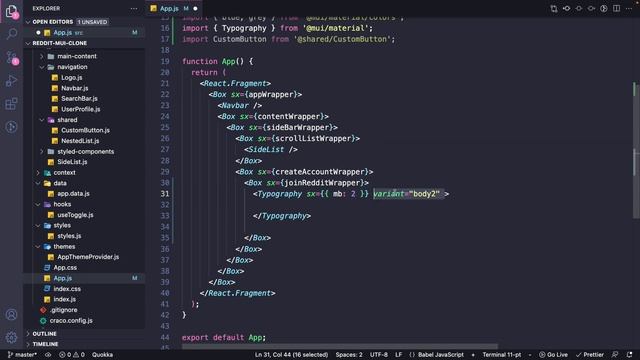
Task: Click notifications bell in status bar
Action: 629,355
